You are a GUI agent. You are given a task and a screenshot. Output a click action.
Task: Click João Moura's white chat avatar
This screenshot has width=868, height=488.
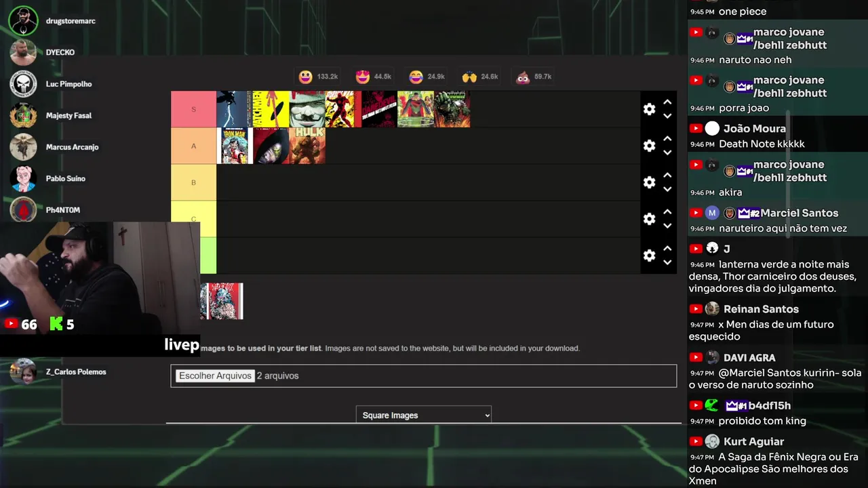coord(712,129)
